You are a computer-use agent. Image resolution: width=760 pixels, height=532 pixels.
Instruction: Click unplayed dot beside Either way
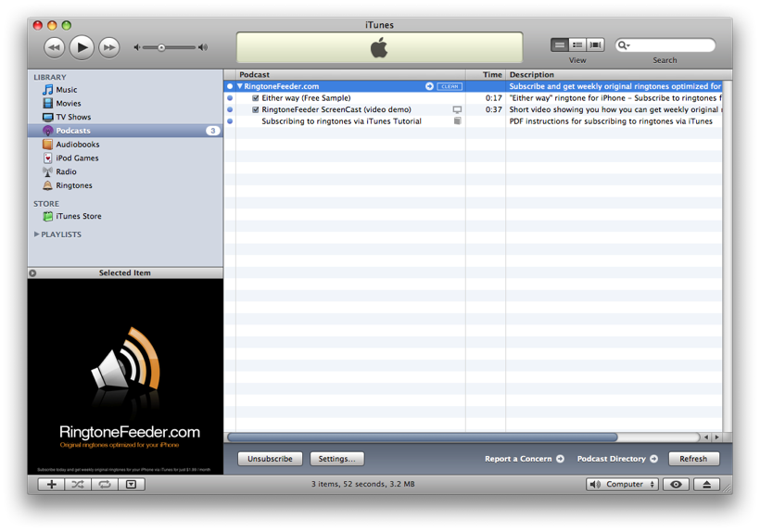pyautogui.click(x=230, y=98)
